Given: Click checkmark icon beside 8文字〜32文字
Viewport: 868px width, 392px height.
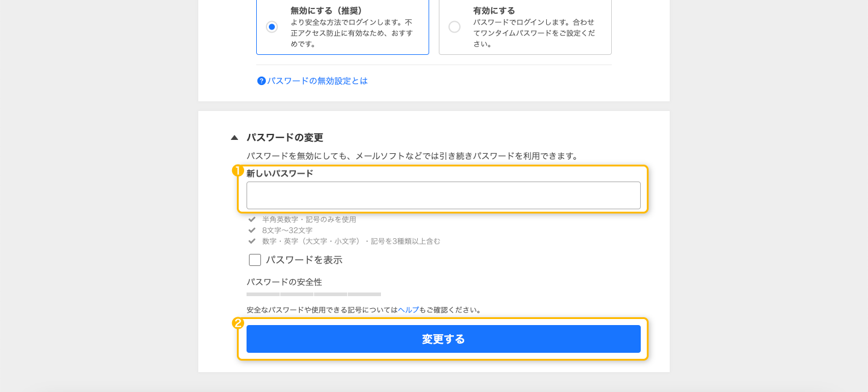Looking at the screenshot, I should [252, 230].
